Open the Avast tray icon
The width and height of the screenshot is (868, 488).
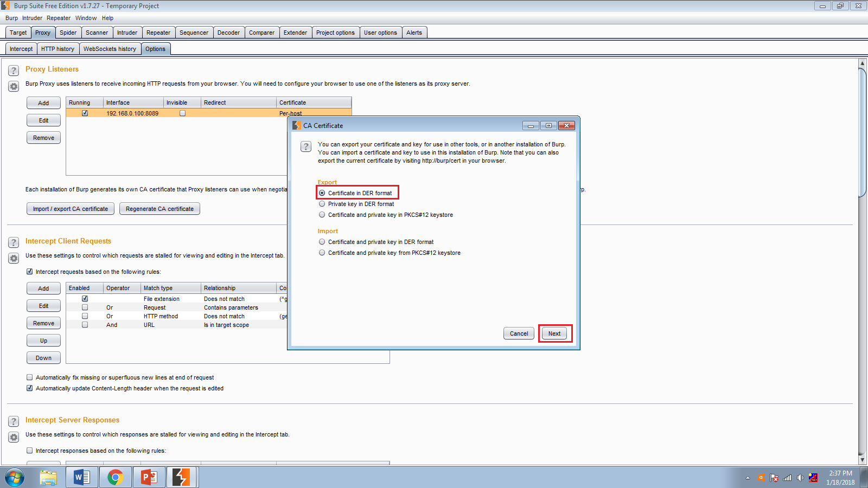pos(761,478)
